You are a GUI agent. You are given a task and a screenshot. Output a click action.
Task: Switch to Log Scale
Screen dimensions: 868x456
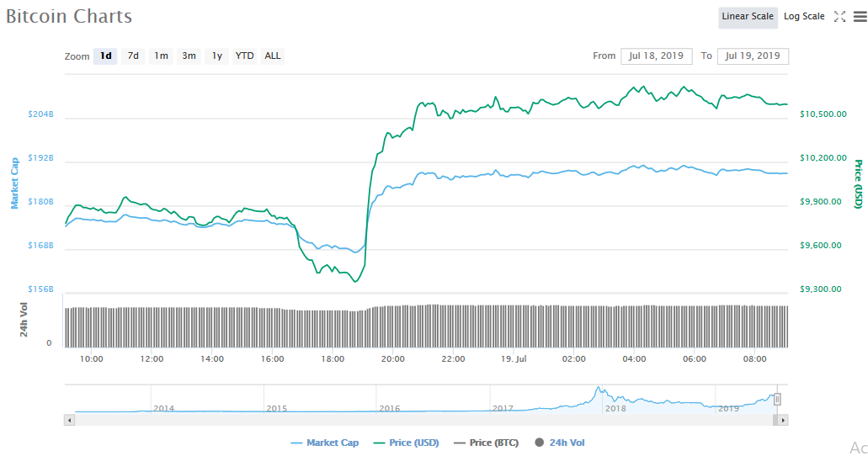(x=804, y=17)
